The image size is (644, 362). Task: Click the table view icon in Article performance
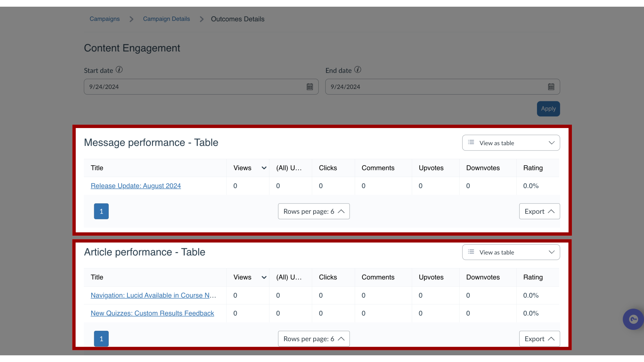click(x=471, y=252)
